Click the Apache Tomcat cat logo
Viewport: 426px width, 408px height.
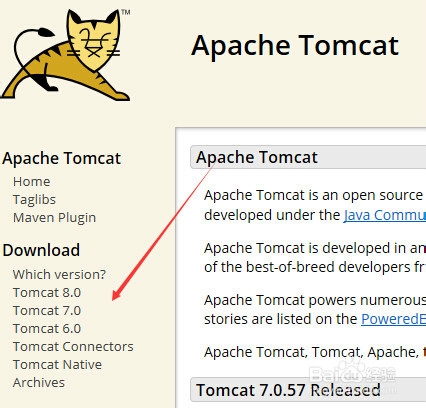[x=65, y=55]
